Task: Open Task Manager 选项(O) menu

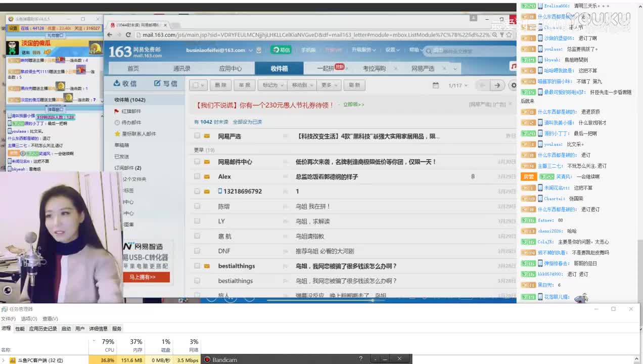Action: tap(29, 318)
